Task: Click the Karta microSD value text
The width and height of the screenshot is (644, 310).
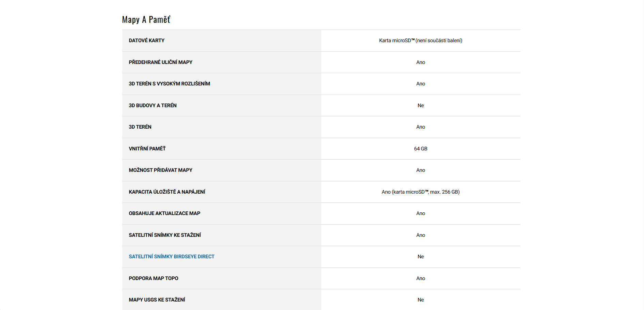Action: tap(420, 40)
